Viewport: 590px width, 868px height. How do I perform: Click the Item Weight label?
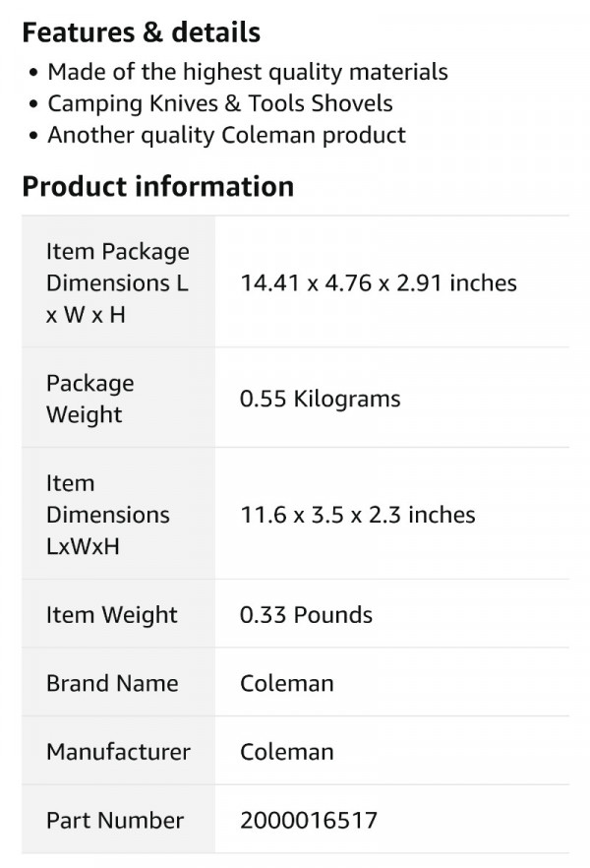pyautogui.click(x=112, y=615)
